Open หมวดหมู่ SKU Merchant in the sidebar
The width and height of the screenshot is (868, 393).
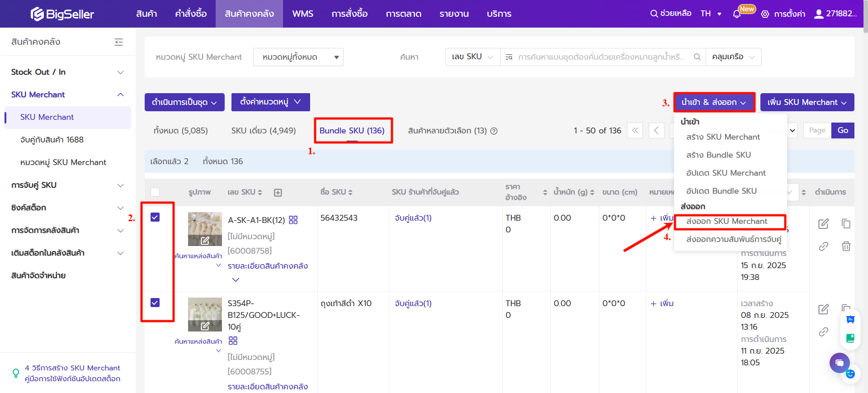[x=63, y=162]
